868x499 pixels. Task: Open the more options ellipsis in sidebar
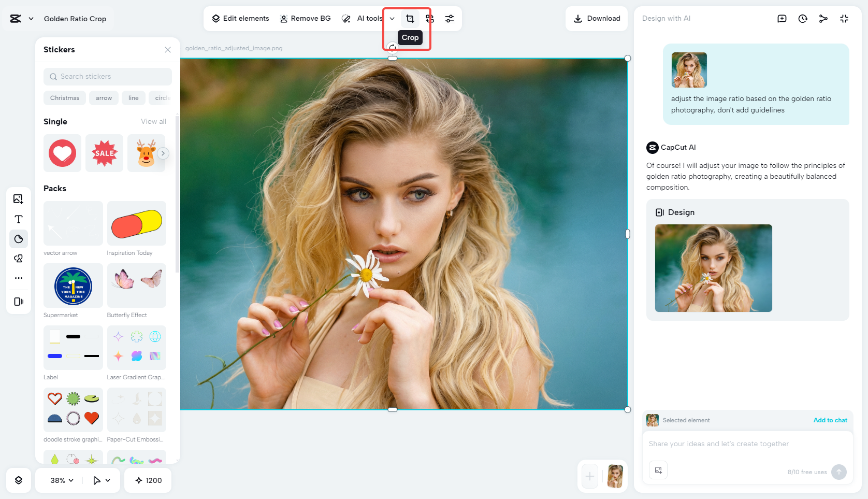(x=19, y=278)
